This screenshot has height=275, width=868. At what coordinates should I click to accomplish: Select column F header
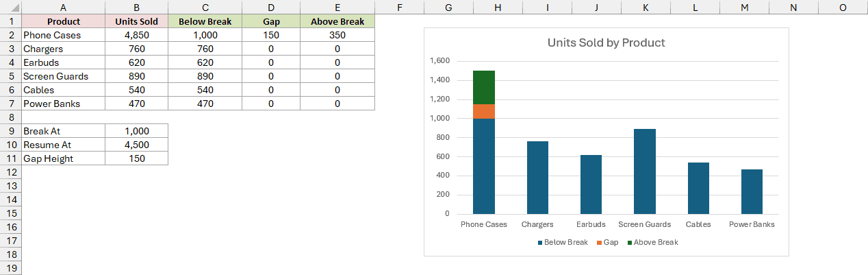(x=399, y=7)
